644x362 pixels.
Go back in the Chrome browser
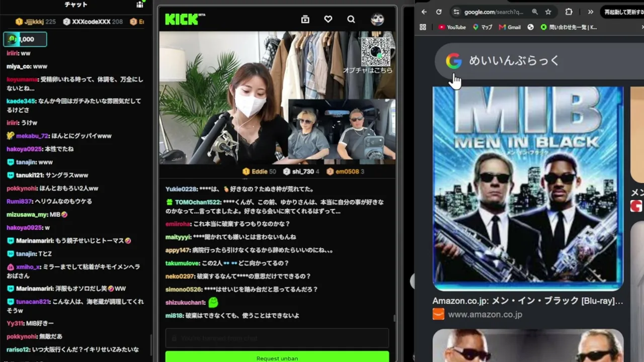[x=424, y=12]
